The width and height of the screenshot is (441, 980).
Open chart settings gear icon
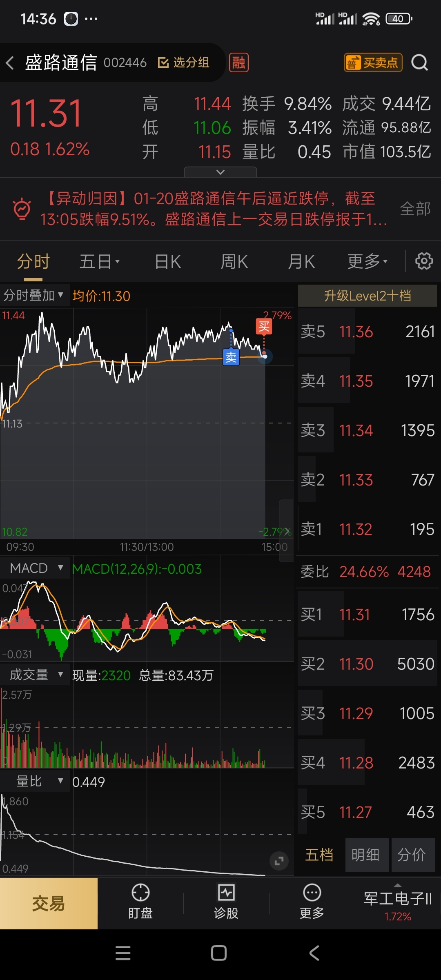[x=424, y=261]
